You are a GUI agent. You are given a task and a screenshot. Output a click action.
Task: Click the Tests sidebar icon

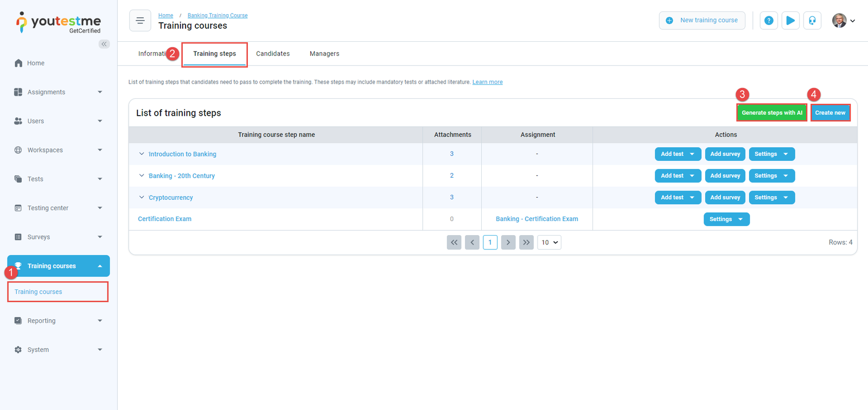pyautogui.click(x=18, y=179)
